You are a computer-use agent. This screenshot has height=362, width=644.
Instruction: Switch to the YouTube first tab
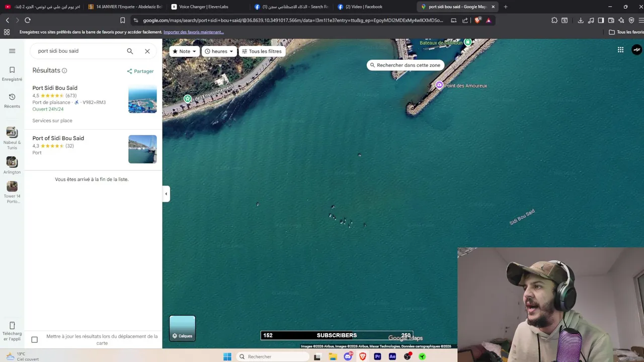click(x=42, y=7)
